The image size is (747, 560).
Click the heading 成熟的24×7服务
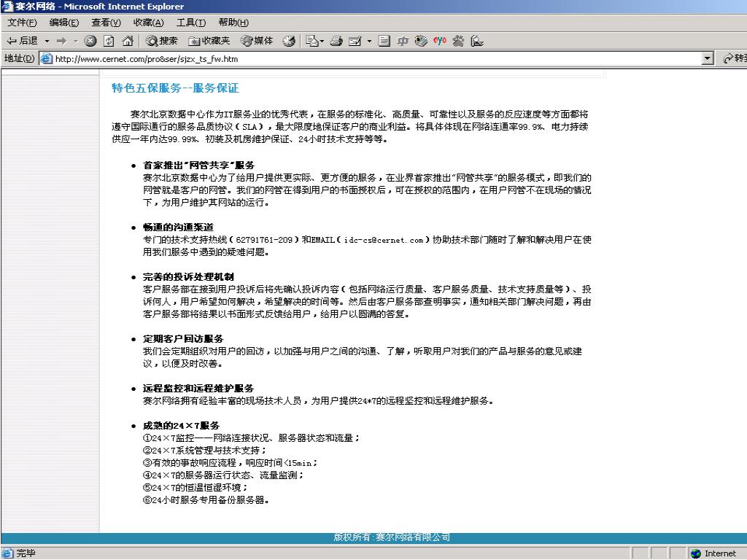coord(181,425)
